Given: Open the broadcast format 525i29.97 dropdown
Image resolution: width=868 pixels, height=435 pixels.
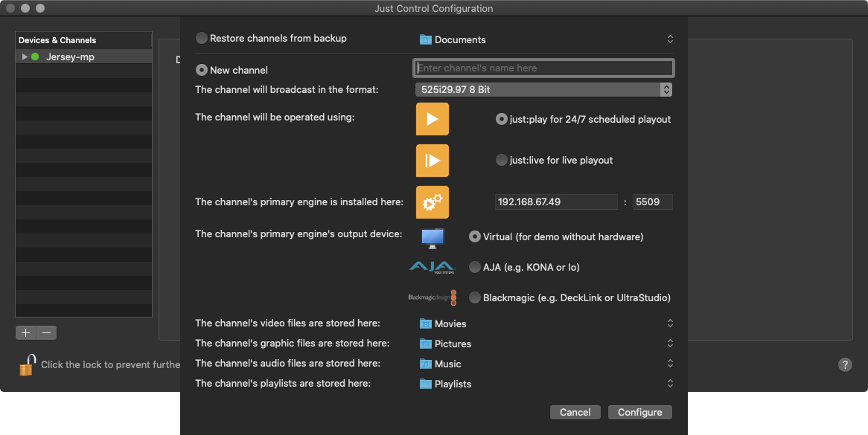Looking at the screenshot, I should (x=543, y=89).
